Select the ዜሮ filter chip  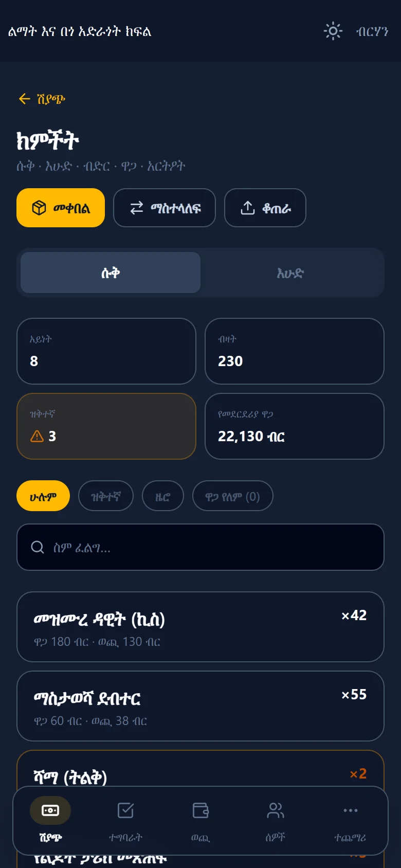pos(163,496)
